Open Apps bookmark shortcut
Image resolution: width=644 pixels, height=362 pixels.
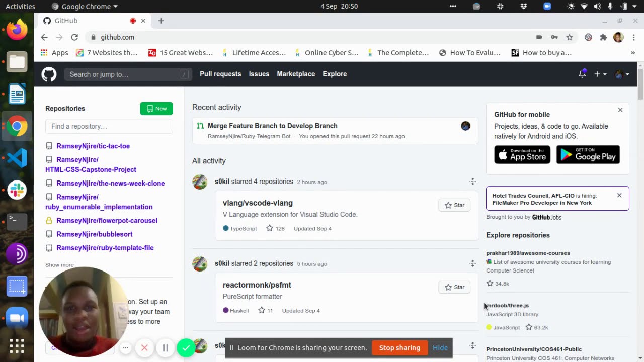click(54, 53)
